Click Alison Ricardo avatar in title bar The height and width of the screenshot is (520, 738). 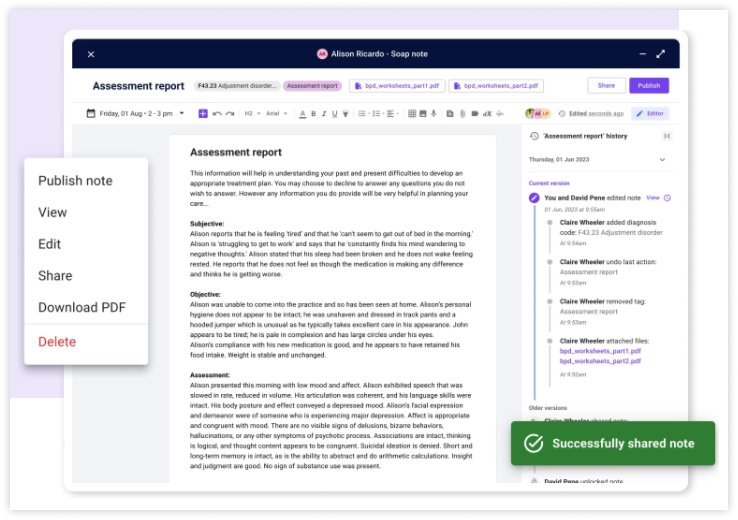[322, 54]
